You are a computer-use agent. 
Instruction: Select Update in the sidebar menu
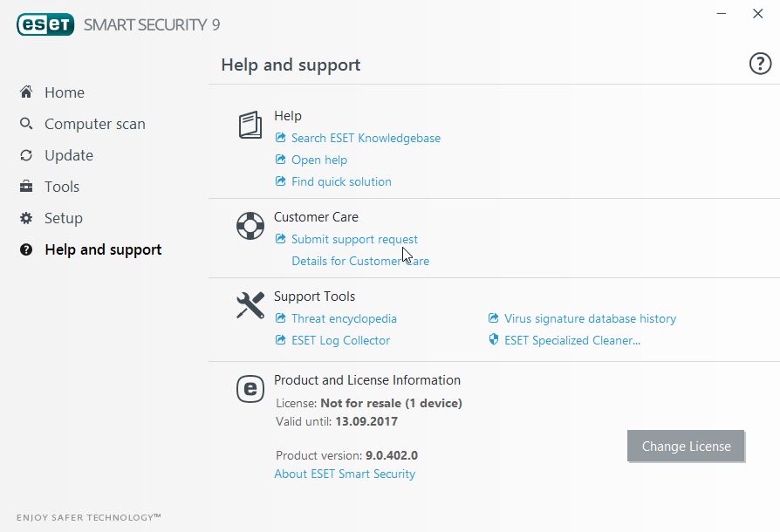coord(69,155)
